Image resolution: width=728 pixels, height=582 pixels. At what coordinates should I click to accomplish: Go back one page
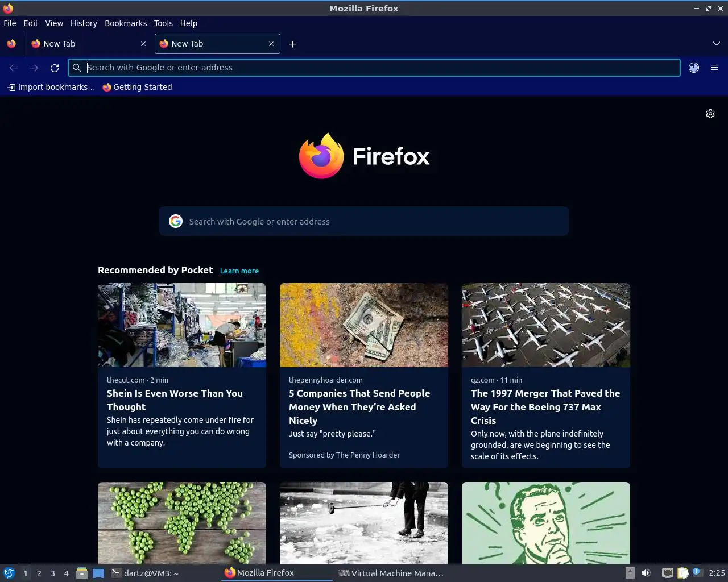coord(14,68)
